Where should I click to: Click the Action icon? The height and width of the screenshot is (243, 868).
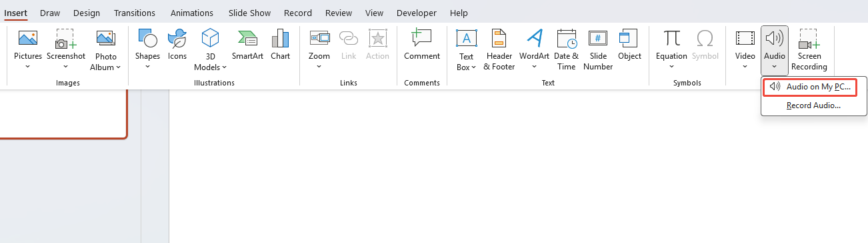[377, 39]
